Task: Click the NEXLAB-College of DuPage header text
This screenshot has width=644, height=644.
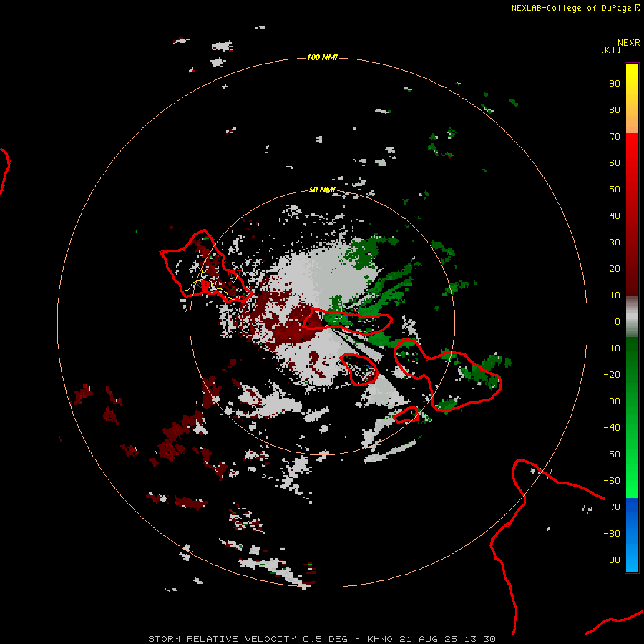Action: point(571,8)
